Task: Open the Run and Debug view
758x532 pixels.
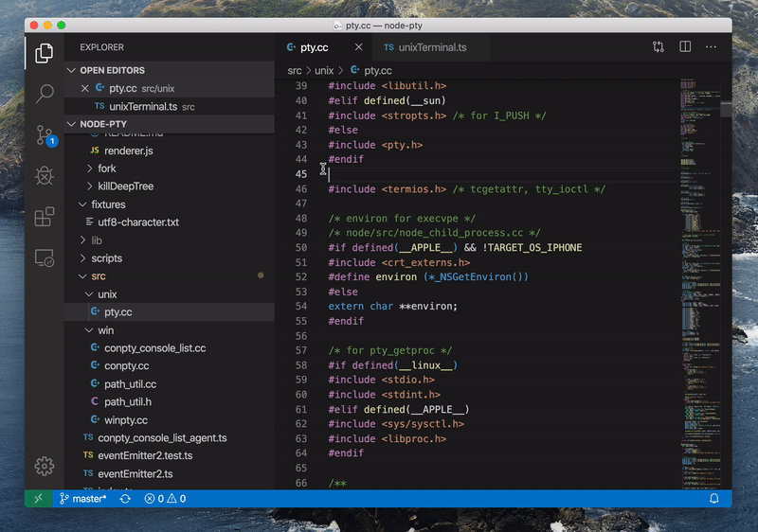Action: click(x=44, y=176)
